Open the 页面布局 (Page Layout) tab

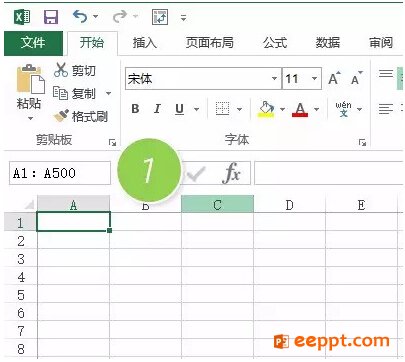tap(210, 43)
